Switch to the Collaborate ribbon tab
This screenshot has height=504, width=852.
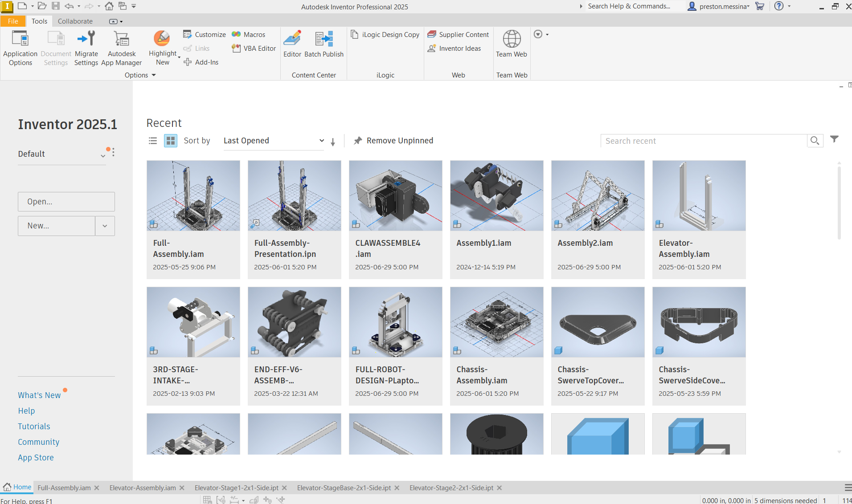(75, 21)
